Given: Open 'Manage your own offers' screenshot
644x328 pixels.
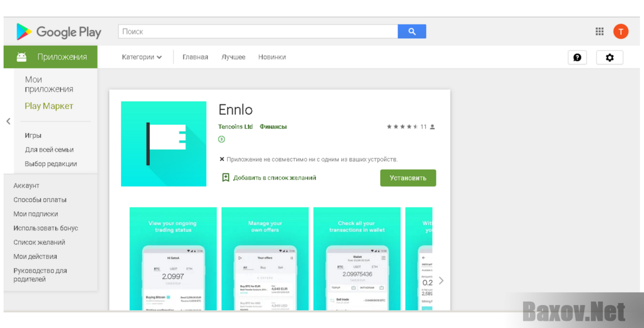Looking at the screenshot, I should click(x=265, y=259).
